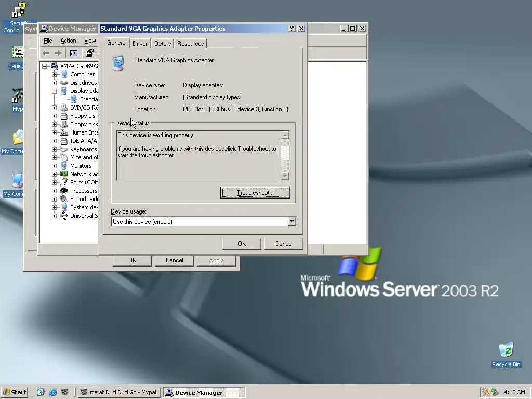Viewport: 532px width, 399px height.
Task: Switch to the Details tab
Action: point(163,44)
